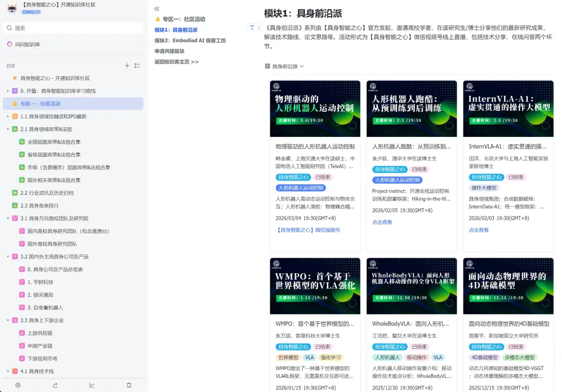Jump to 模块2：Embodied AI 极客工坊
The width and height of the screenshot is (562, 392).
pyautogui.click(x=190, y=41)
